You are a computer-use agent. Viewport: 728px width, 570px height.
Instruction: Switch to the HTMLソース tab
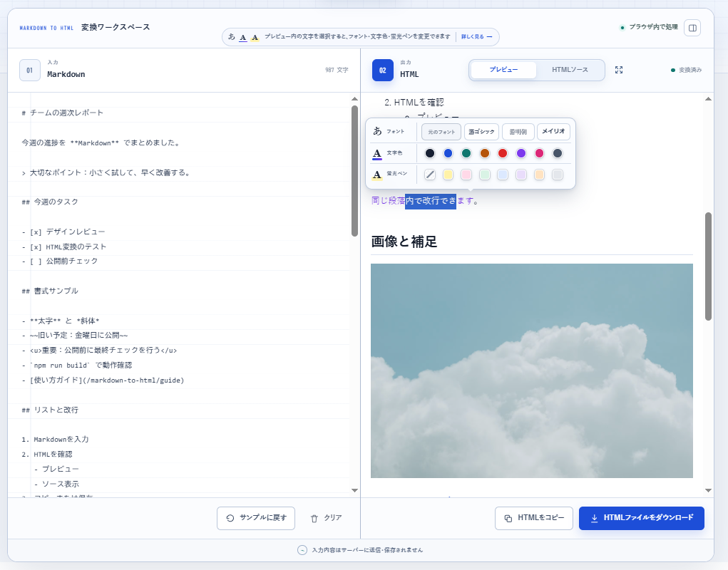click(570, 70)
